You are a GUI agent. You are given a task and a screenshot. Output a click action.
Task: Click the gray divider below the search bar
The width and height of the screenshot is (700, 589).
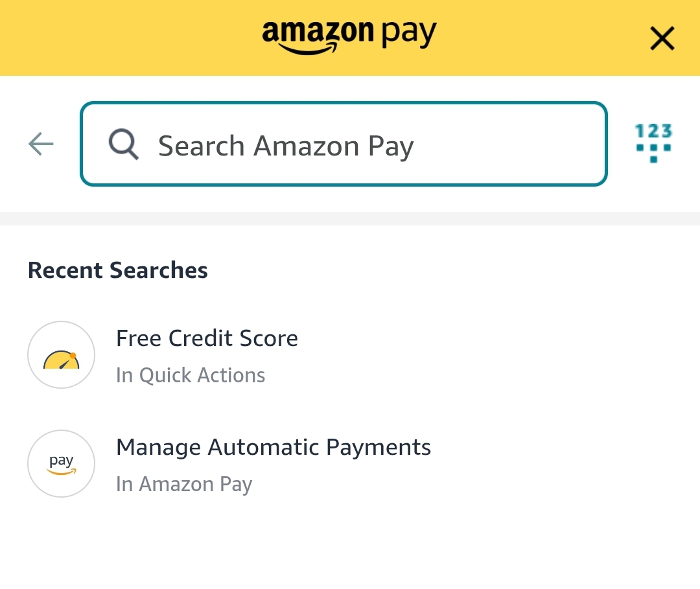[x=350, y=218]
